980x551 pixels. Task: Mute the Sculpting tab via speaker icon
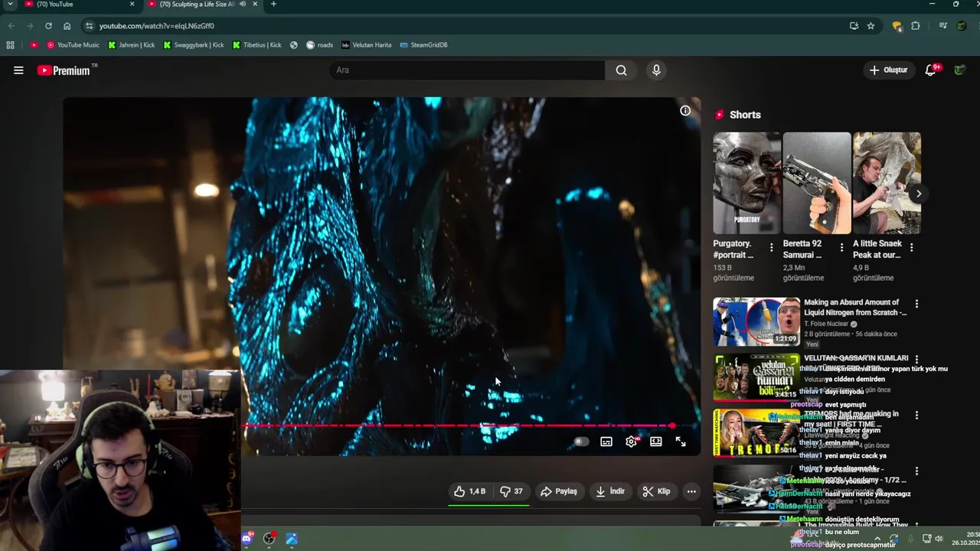point(243,5)
